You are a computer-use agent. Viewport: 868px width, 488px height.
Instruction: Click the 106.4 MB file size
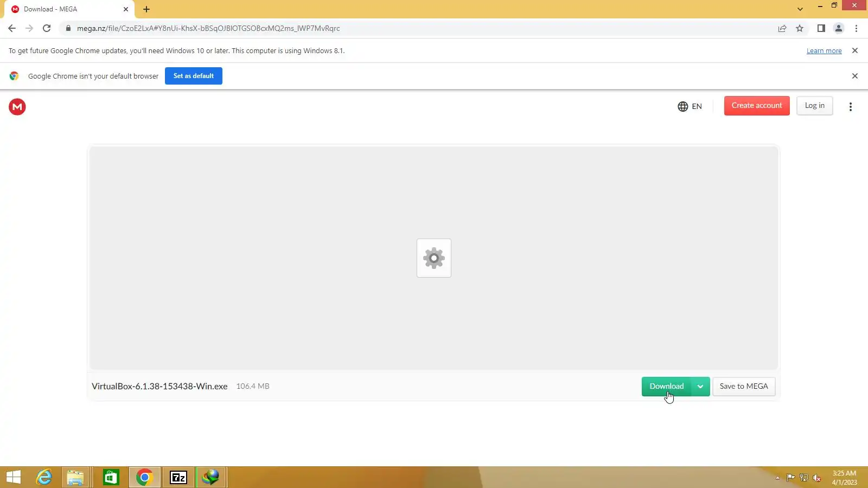coord(253,387)
